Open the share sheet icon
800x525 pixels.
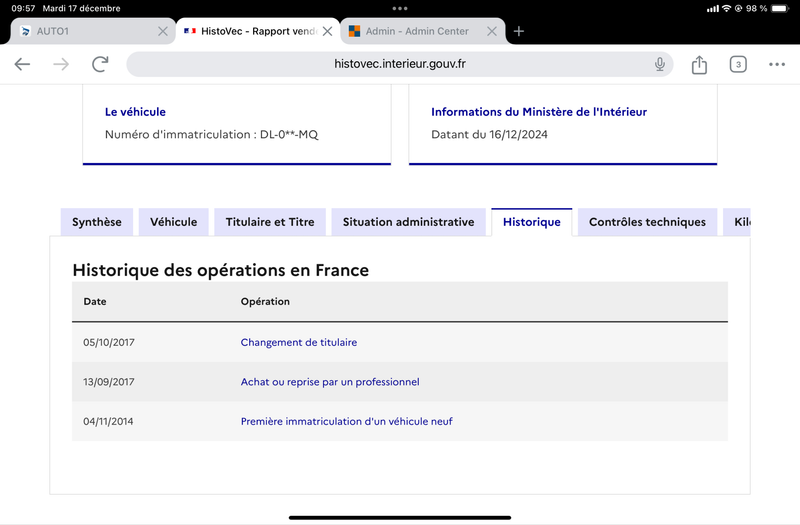[x=699, y=64]
